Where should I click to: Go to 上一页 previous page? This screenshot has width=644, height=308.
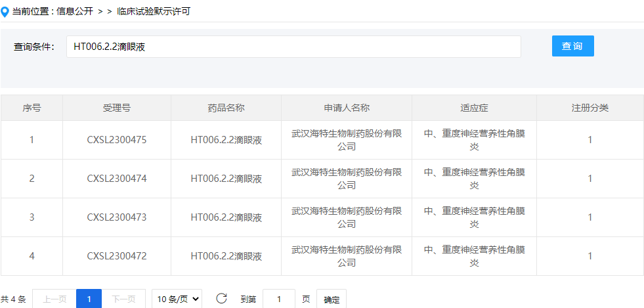(x=54, y=299)
